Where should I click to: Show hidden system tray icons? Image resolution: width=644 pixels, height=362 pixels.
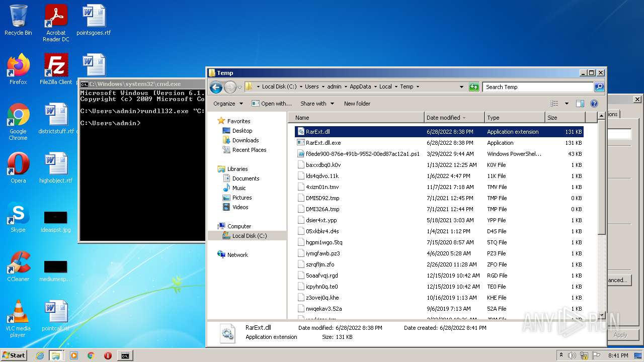tap(561, 355)
